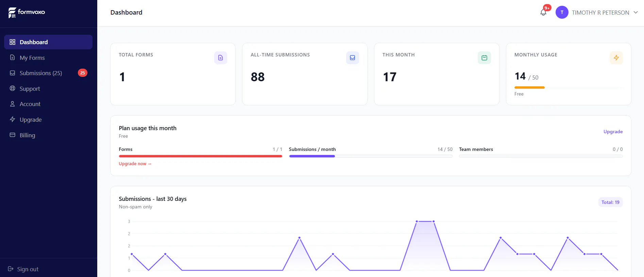The width and height of the screenshot is (644, 277).
Task: Click the 14 / 50 submissions count
Action: (445, 149)
